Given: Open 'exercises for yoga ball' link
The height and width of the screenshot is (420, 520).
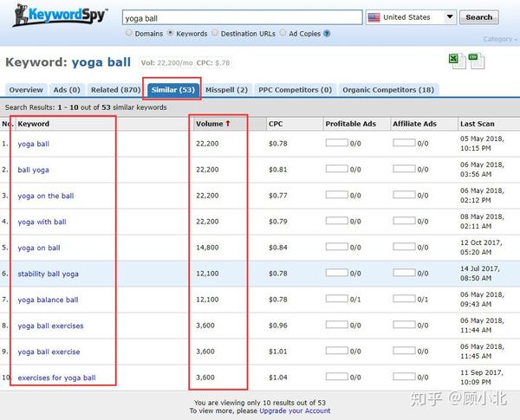Looking at the screenshot, I should 56,378.
